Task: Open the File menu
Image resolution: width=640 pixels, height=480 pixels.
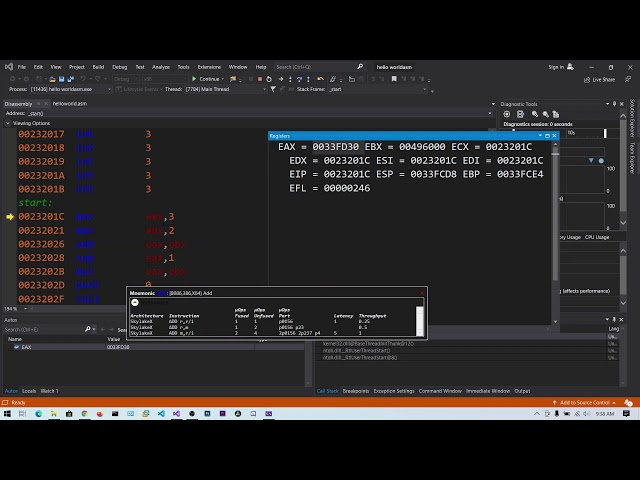Action: tap(22, 67)
